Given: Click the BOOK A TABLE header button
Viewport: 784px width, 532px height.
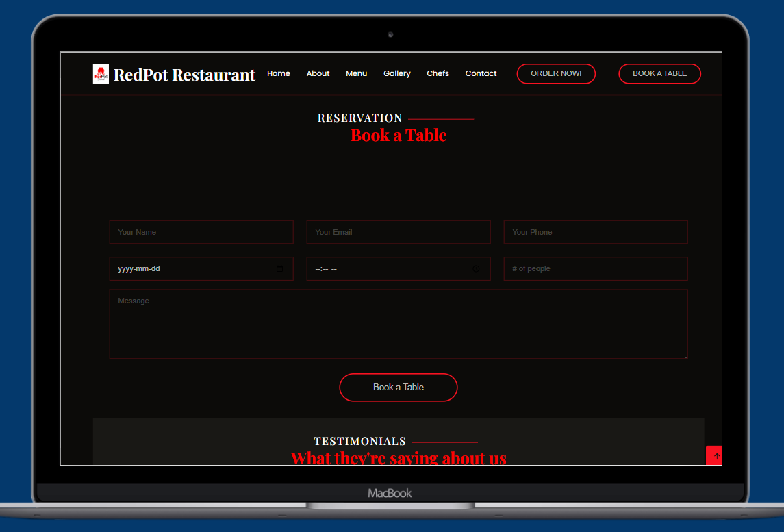Looking at the screenshot, I should pos(659,73).
